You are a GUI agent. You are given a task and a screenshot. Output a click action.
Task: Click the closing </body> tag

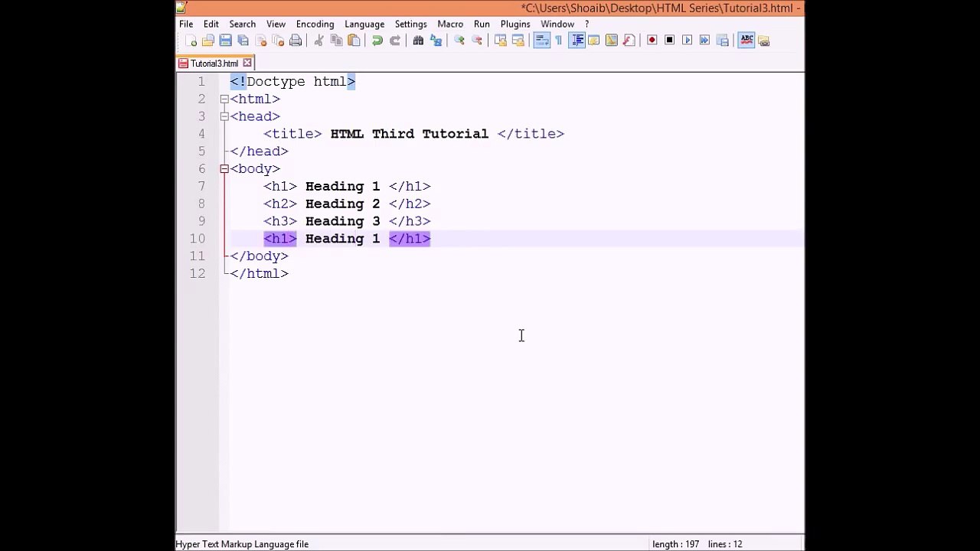coord(259,256)
